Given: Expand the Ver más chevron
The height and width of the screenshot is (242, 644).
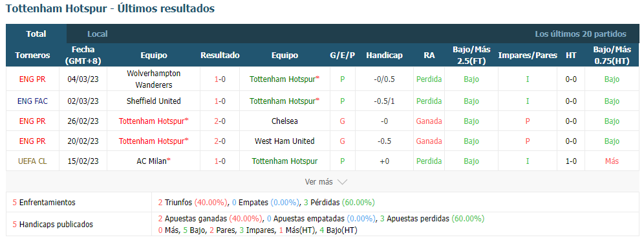Looking at the screenshot, I should pyautogui.click(x=342, y=182).
